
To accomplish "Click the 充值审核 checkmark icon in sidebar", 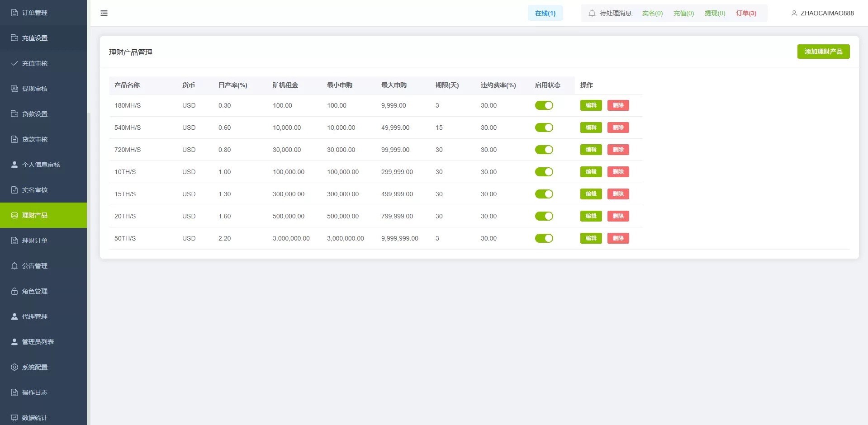I will 14,63.
